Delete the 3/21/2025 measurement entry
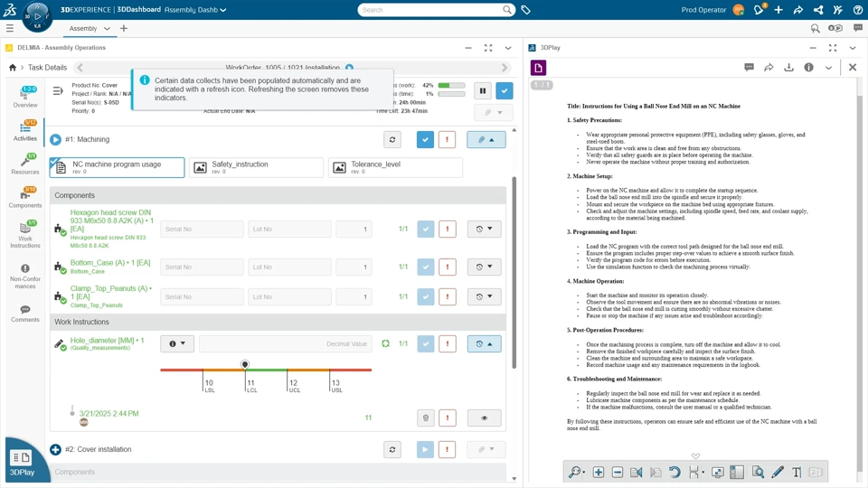The width and height of the screenshot is (868, 488). coord(426,418)
